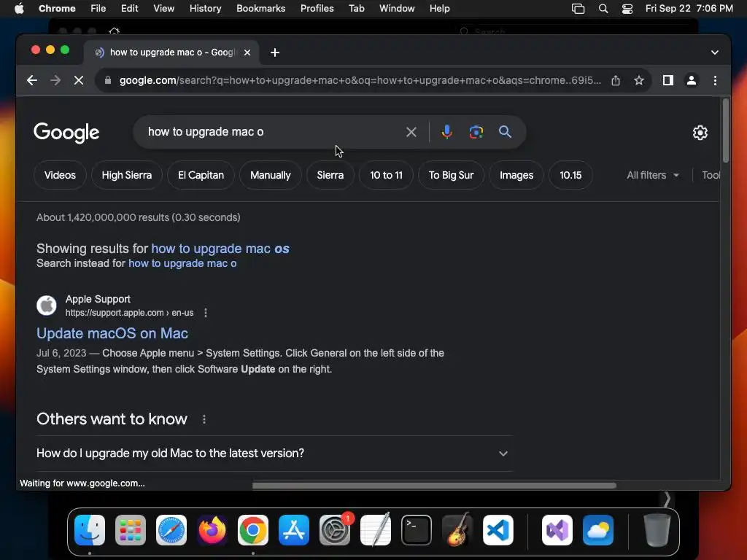Viewport: 747px width, 560px height.
Task: Open the All filters dropdown
Action: click(653, 175)
